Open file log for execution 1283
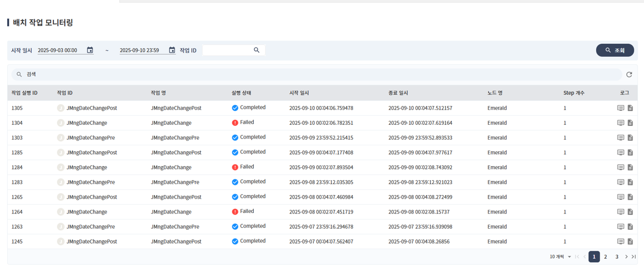 pyautogui.click(x=630, y=182)
